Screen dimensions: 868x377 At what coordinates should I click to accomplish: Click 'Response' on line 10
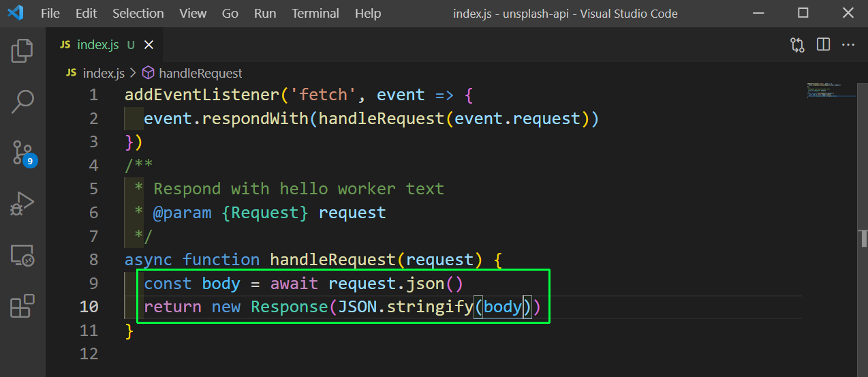tap(290, 307)
